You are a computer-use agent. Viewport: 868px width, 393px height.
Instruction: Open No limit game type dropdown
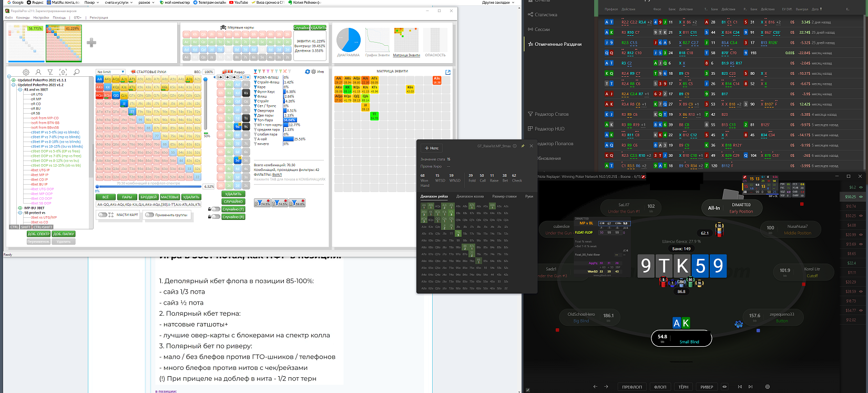pos(110,72)
